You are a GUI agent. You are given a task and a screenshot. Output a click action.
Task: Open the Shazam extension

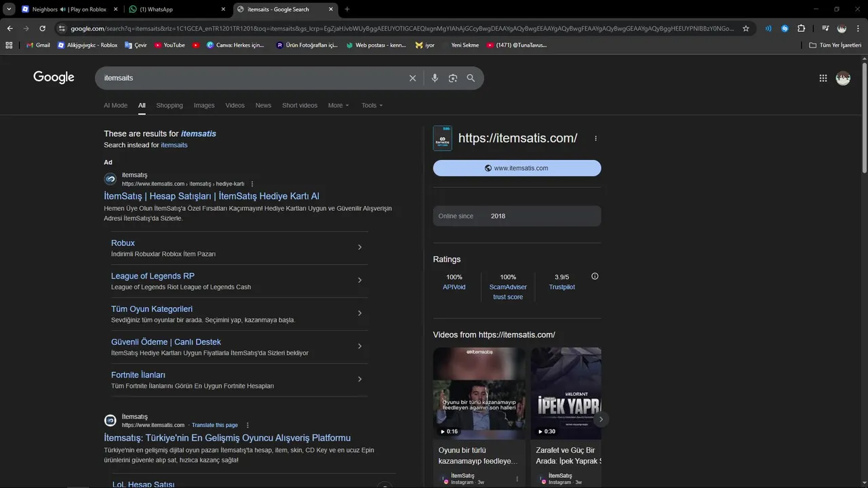pos(785,28)
